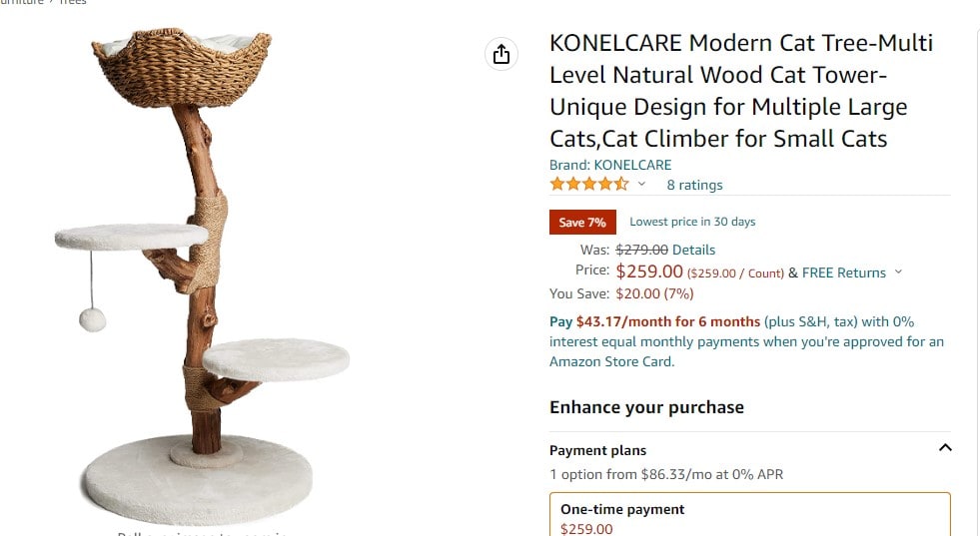Open star rating breakdown chevron
The width and height of the screenshot is (980, 536).
[x=641, y=184]
